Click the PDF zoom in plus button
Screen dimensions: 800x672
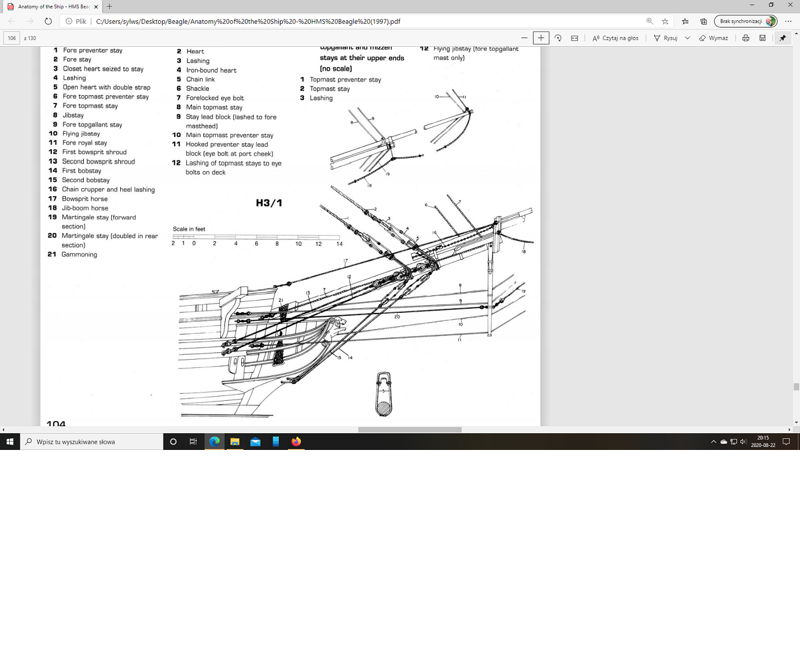click(x=541, y=38)
